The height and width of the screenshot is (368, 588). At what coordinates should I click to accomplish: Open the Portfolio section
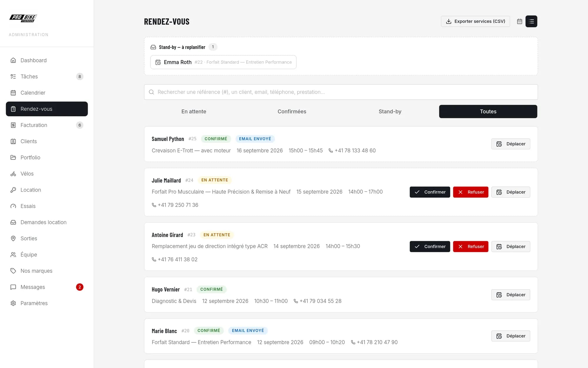point(47,158)
